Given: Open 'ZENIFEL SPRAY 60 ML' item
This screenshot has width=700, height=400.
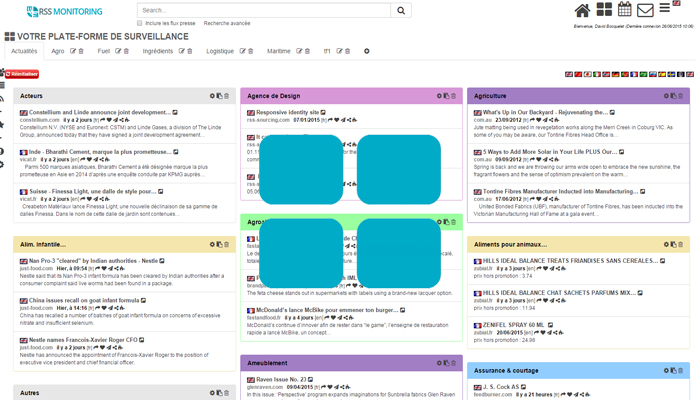Looking at the screenshot, I should coord(514,325).
